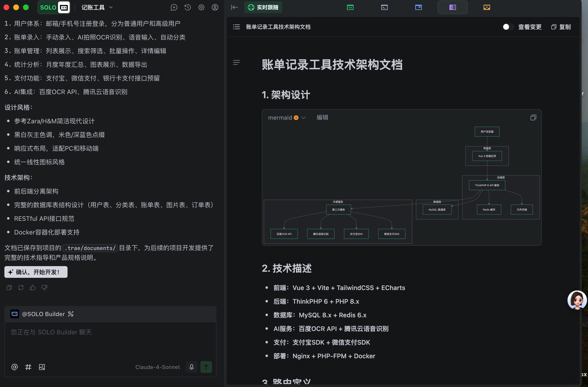This screenshot has width=588, height=387.
Task: Expand the mermaid dropdown chevron
Action: click(304, 117)
